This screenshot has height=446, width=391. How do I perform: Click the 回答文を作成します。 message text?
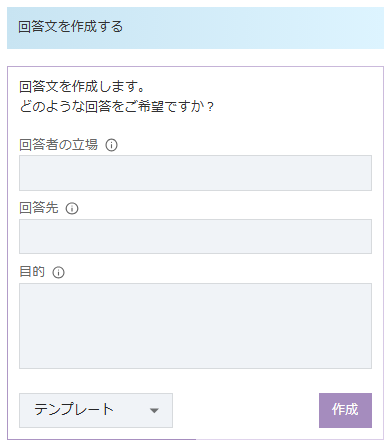tap(82, 87)
